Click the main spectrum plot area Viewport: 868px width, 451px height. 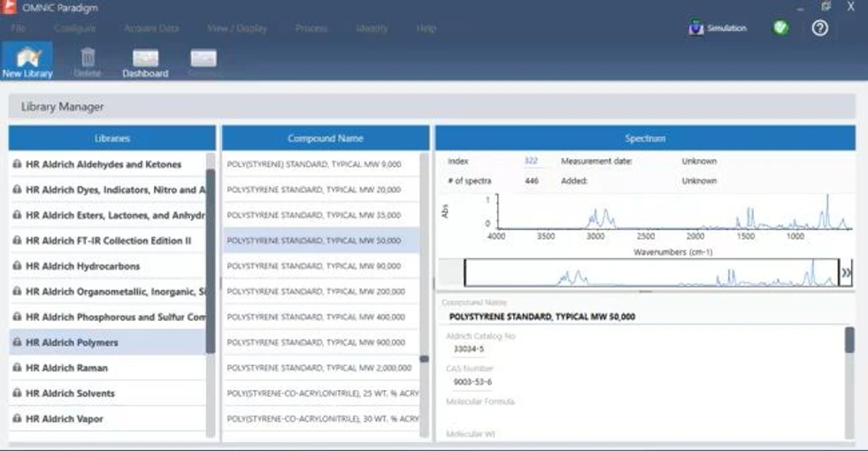pos(674,211)
